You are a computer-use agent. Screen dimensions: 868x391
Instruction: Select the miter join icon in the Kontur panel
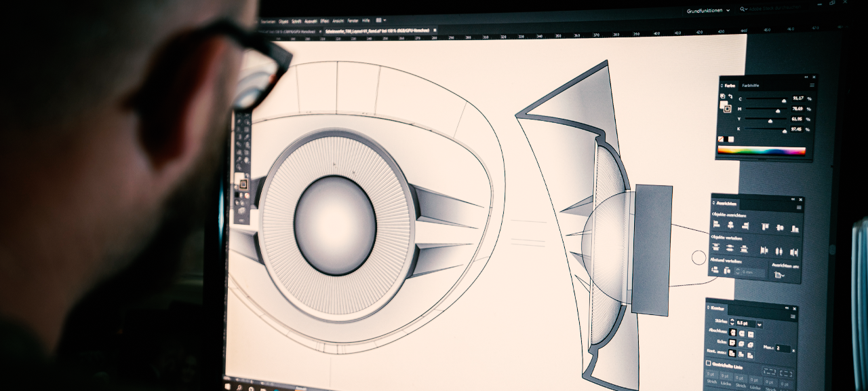pyautogui.click(x=732, y=343)
